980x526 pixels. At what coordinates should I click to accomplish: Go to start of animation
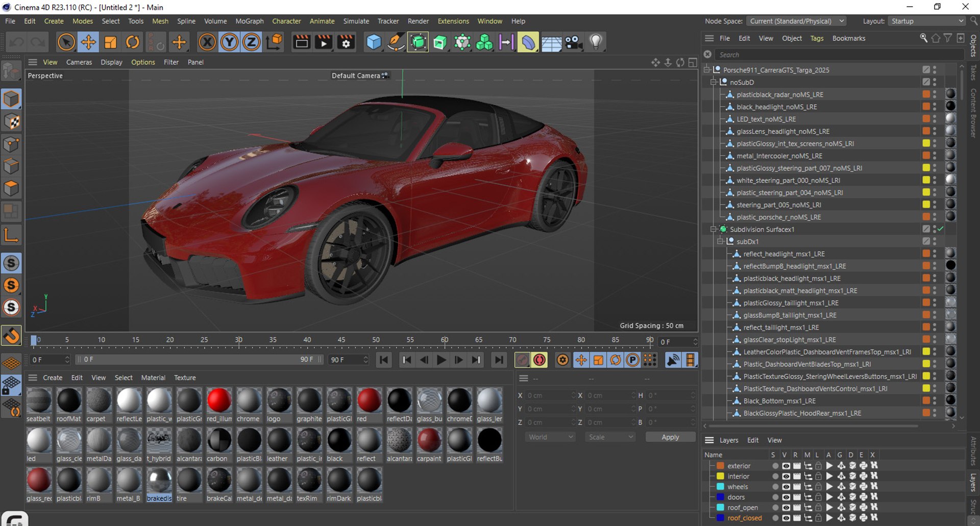[384, 360]
